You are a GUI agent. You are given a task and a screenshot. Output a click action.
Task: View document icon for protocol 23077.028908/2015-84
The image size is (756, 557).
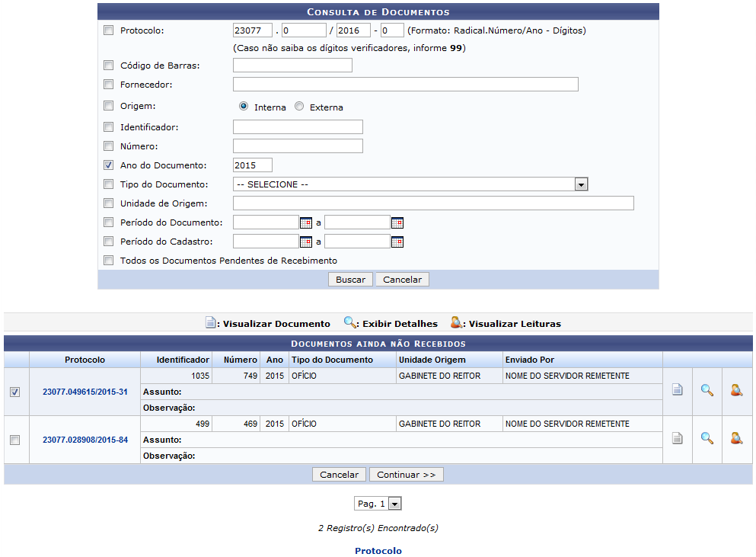pyautogui.click(x=678, y=438)
